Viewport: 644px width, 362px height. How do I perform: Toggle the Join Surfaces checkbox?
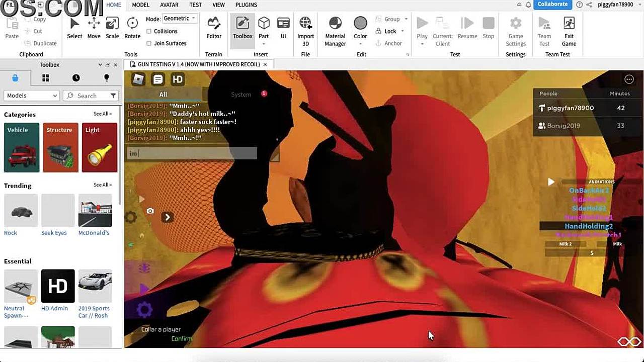[149, 43]
